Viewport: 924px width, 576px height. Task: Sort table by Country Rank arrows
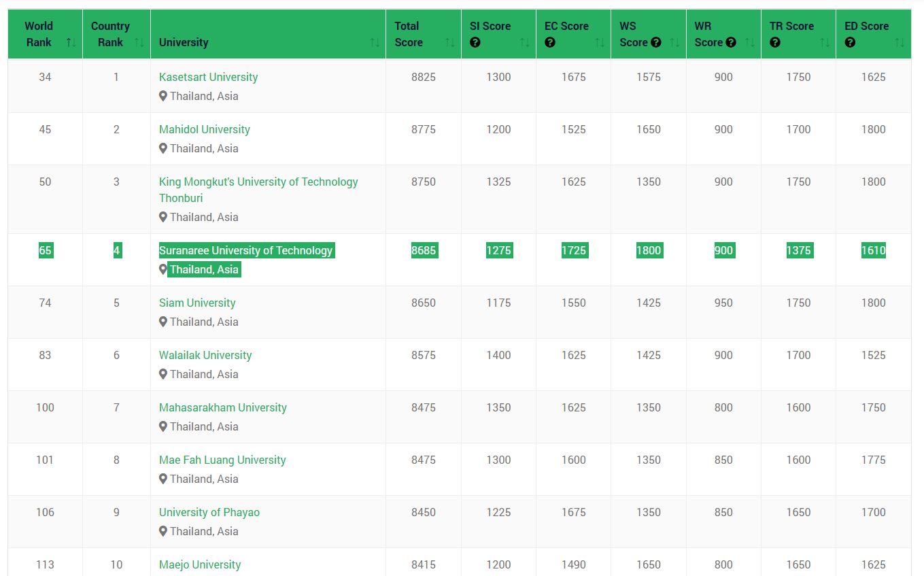(x=139, y=42)
